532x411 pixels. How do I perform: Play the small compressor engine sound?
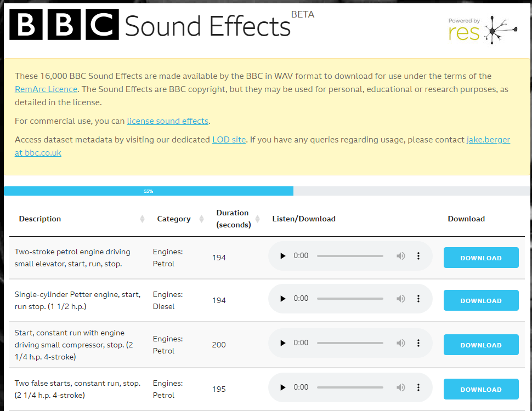283,343
